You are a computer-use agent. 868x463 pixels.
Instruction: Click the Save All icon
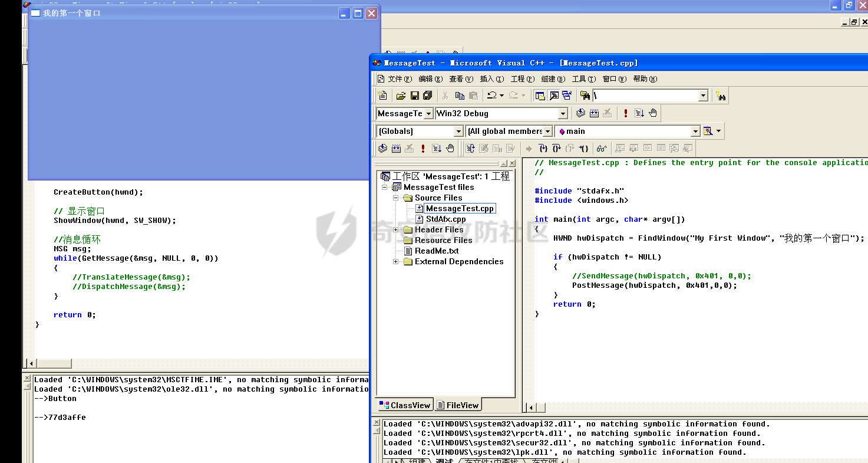tap(427, 96)
